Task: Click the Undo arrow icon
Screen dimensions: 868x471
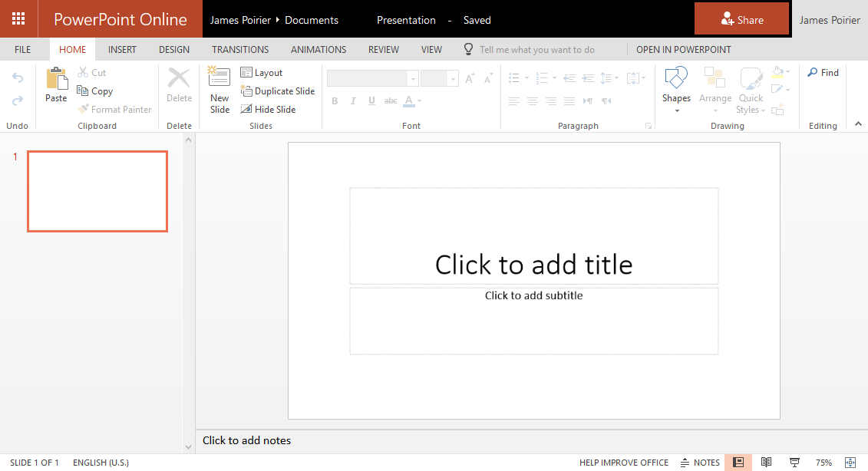Action: [18, 78]
